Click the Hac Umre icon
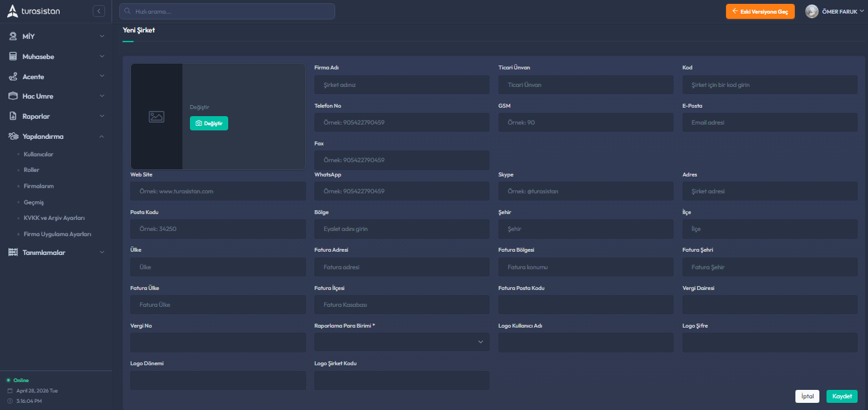 [12, 96]
